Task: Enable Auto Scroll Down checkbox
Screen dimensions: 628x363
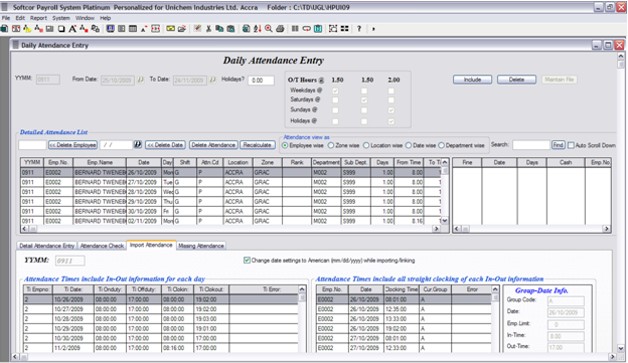Action: click(571, 145)
